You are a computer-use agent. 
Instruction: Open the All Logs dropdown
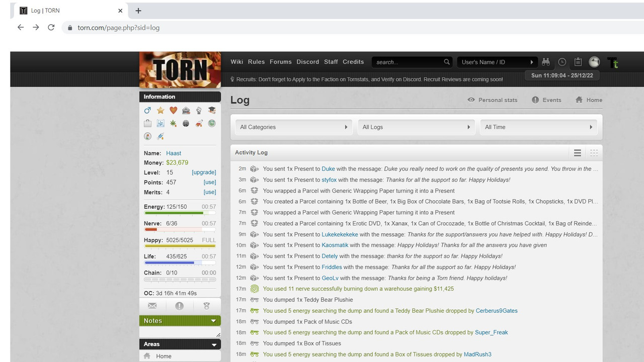coord(417,127)
